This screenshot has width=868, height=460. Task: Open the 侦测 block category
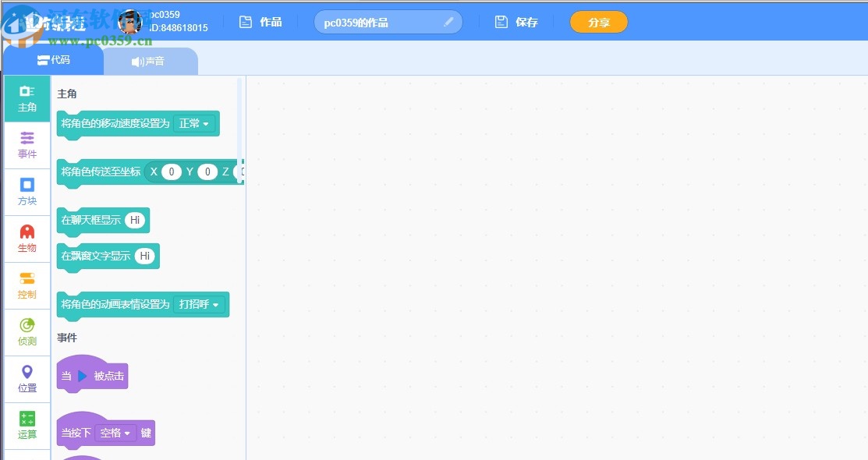pos(27,332)
